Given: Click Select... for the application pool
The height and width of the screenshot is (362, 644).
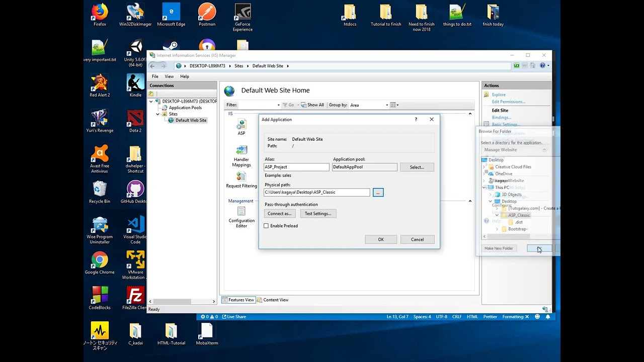Looking at the screenshot, I should coord(417,167).
